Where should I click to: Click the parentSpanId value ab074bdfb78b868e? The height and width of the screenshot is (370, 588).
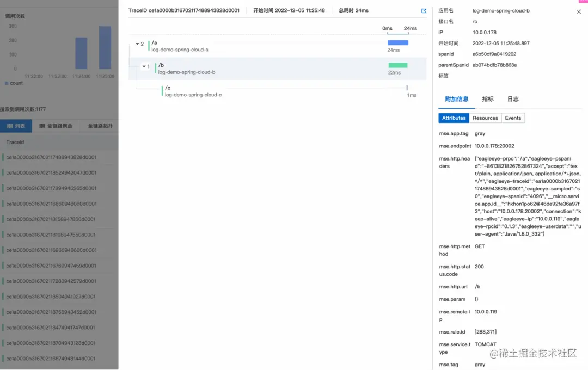point(494,65)
